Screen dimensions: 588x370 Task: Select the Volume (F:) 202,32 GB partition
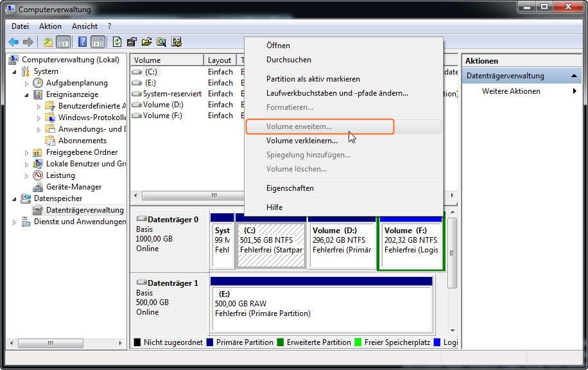pyautogui.click(x=411, y=245)
